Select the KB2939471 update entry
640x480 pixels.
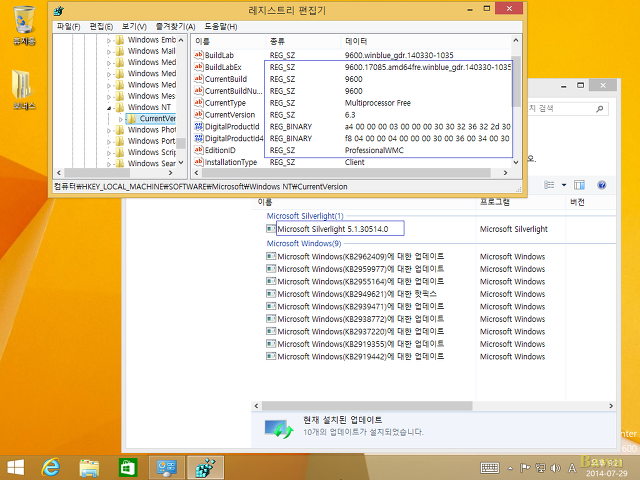355,306
